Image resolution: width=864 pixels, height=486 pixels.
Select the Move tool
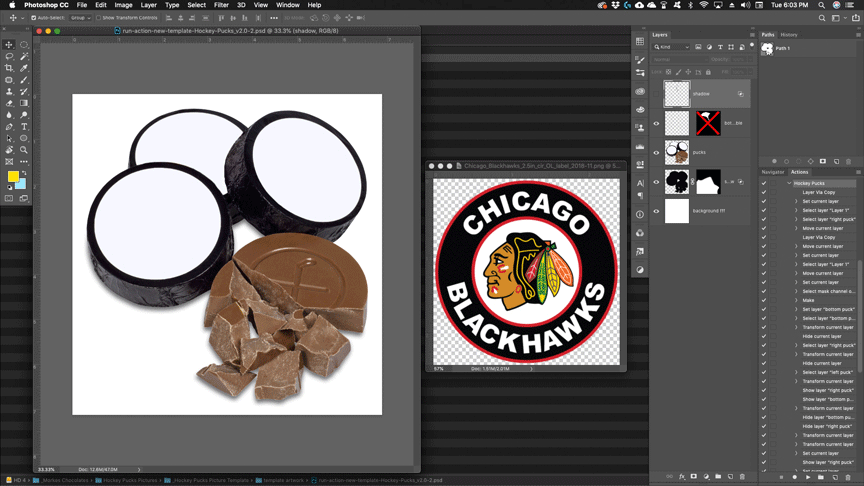9,45
